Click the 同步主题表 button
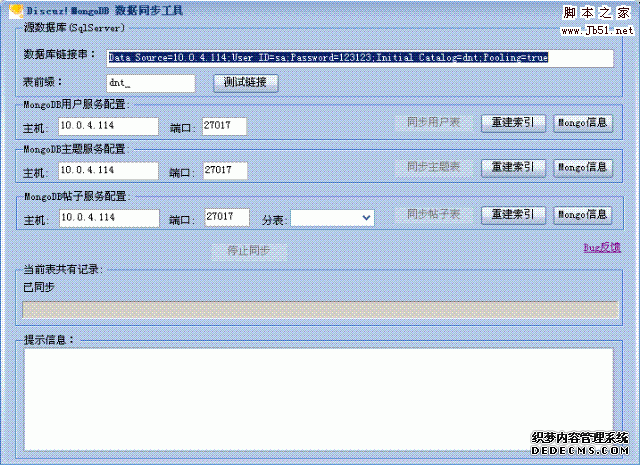640x465 pixels. (434, 167)
